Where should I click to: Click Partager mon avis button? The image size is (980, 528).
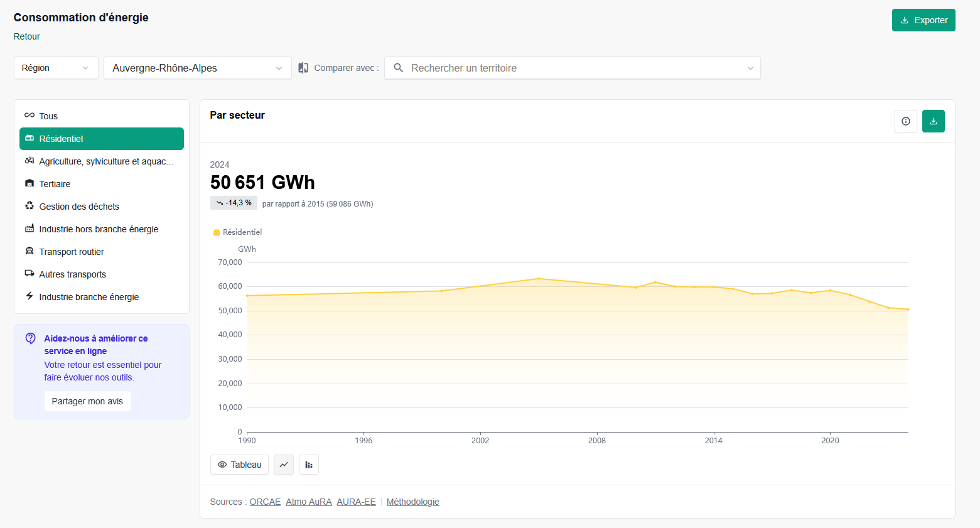tap(87, 401)
